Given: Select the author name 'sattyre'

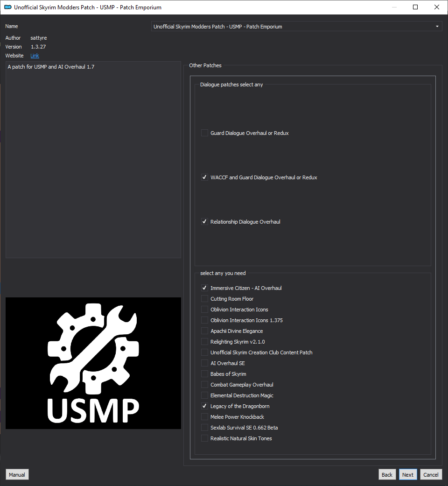Looking at the screenshot, I should pos(39,38).
